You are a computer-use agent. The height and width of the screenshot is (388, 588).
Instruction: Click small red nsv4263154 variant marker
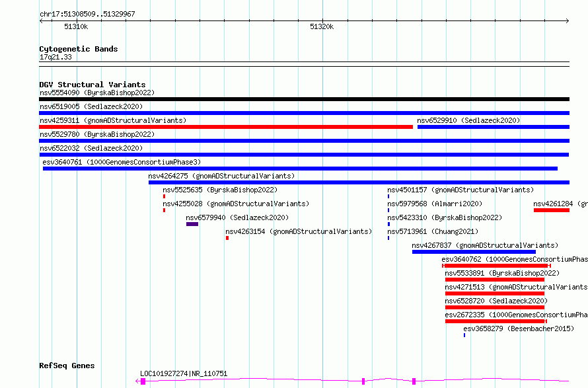(x=227, y=238)
